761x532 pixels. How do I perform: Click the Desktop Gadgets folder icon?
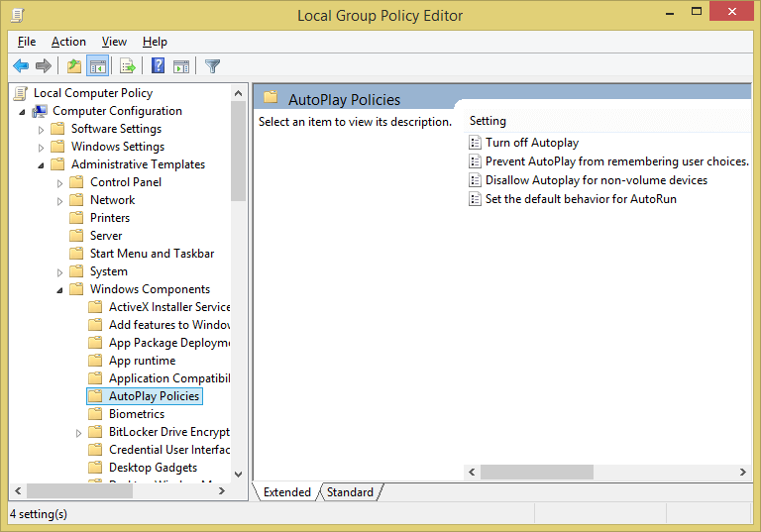tap(95, 468)
